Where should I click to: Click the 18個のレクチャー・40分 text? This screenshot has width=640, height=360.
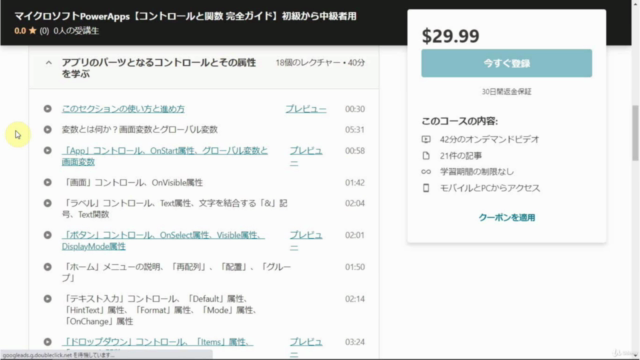(x=320, y=63)
